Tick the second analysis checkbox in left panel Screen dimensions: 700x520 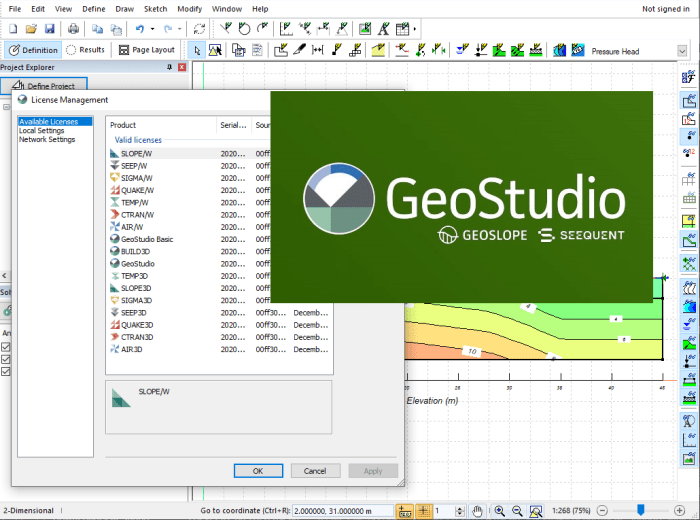coord(6,359)
